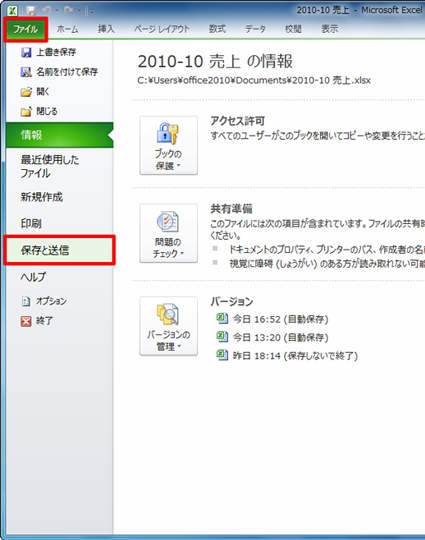
Task: Click the 上書き保存 floppy disk icon
Action: [26, 52]
